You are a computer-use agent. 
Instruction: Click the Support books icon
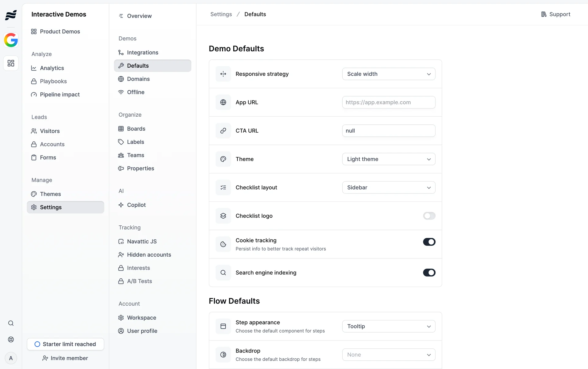click(x=544, y=14)
